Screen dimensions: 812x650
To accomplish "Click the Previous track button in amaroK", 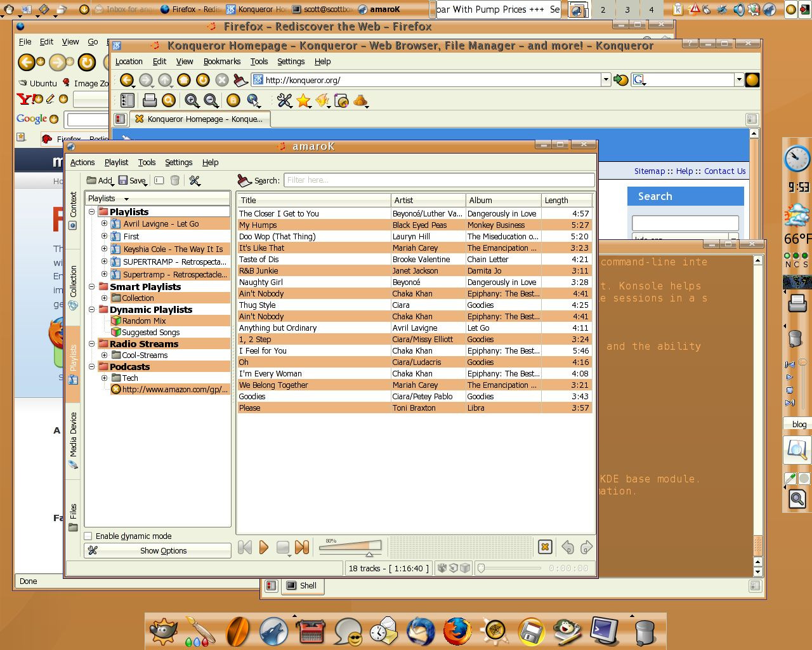I will [245, 547].
